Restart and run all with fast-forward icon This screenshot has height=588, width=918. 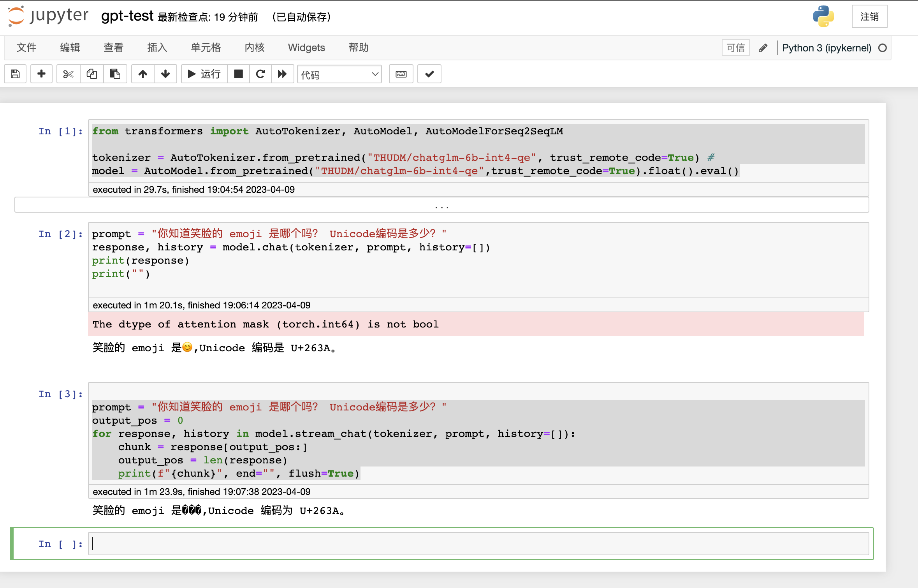pos(282,74)
